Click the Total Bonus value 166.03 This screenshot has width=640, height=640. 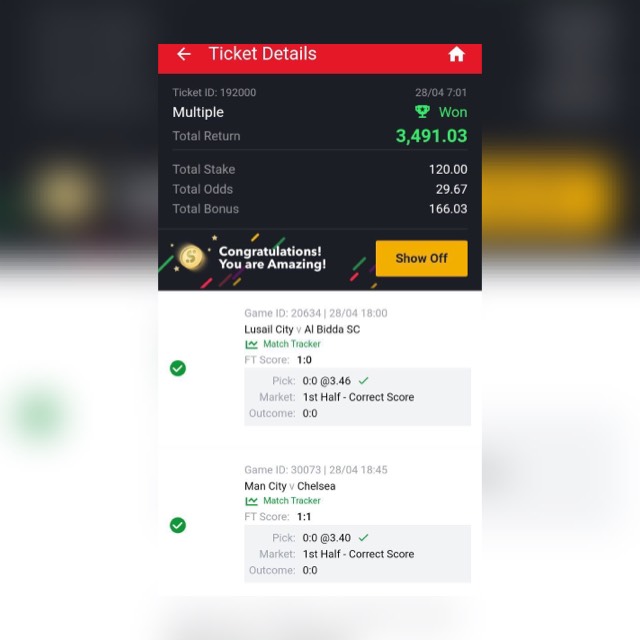click(448, 209)
